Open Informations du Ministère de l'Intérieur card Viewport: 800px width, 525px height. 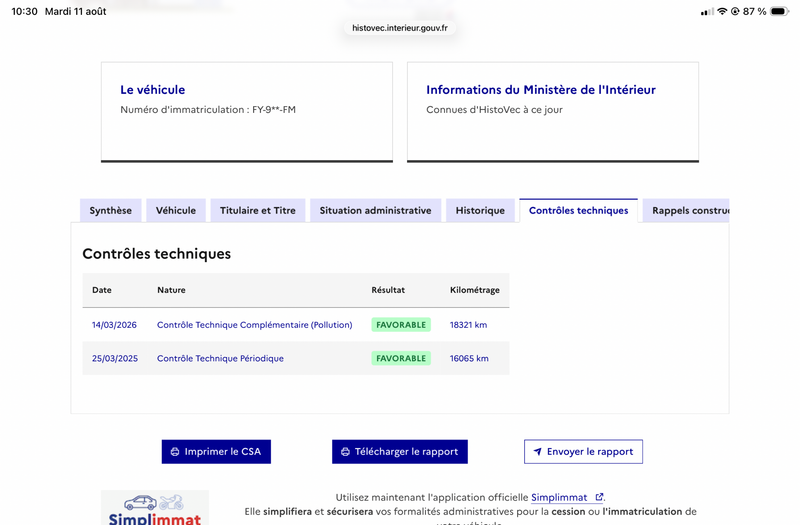[x=553, y=112]
